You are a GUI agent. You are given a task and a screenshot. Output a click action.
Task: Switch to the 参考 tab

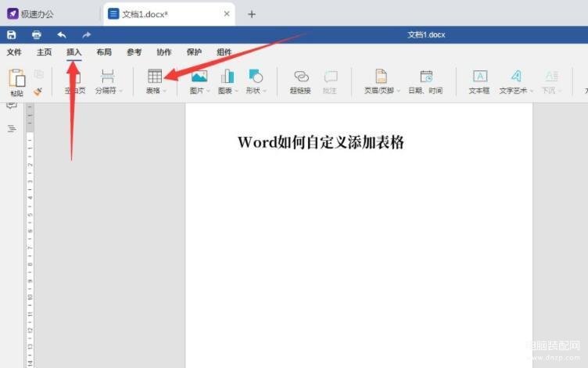[134, 52]
